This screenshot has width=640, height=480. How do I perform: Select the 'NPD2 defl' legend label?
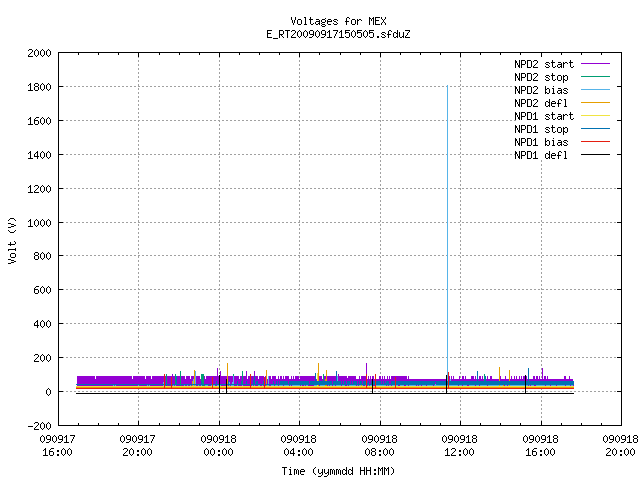541,103
